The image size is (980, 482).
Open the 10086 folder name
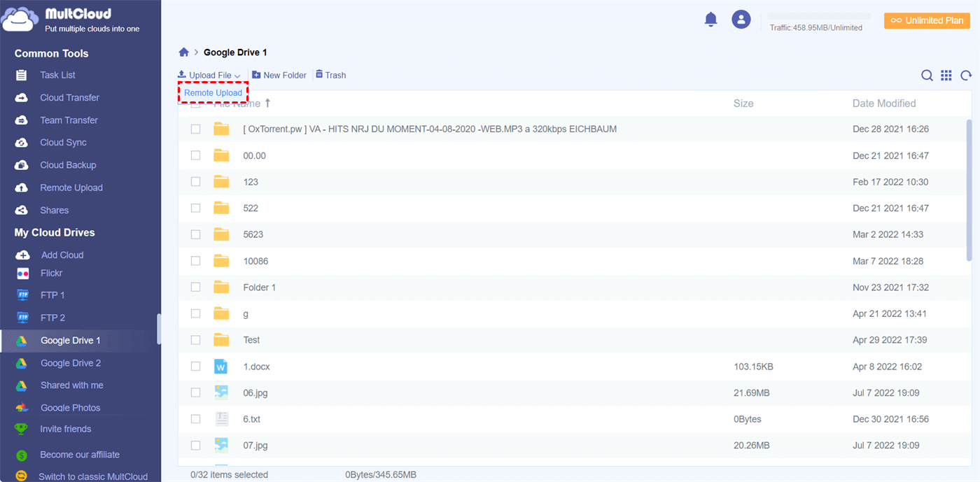click(x=255, y=261)
